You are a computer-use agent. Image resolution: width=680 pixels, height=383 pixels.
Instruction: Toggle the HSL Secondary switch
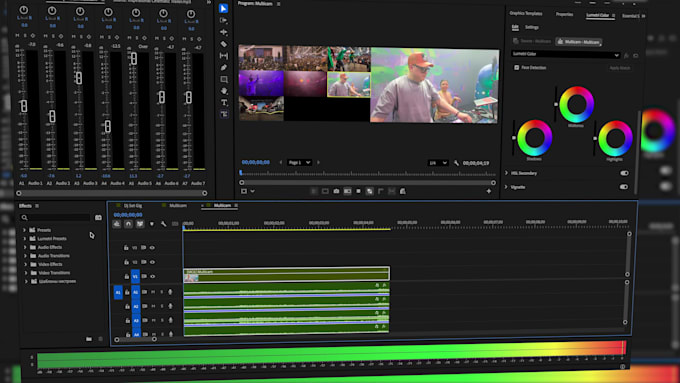point(624,173)
